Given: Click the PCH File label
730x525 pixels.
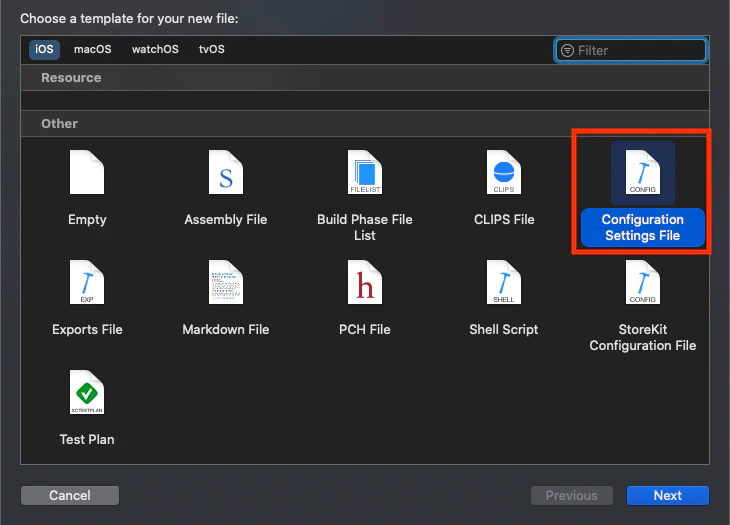Looking at the screenshot, I should click(365, 330).
